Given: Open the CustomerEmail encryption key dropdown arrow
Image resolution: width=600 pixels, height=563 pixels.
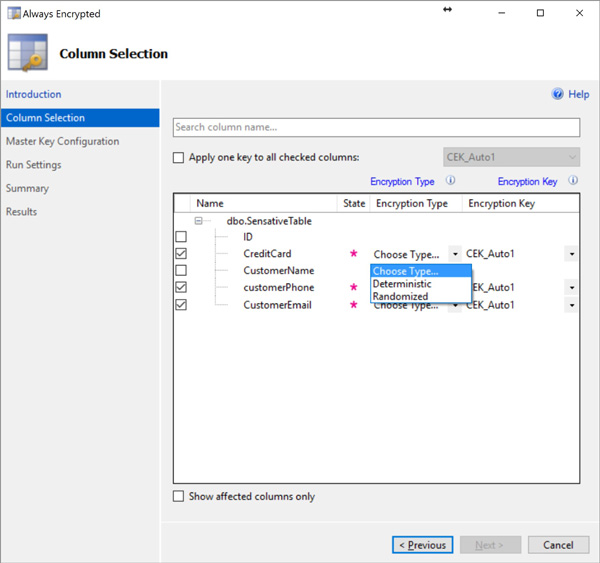Looking at the screenshot, I should pyautogui.click(x=572, y=305).
